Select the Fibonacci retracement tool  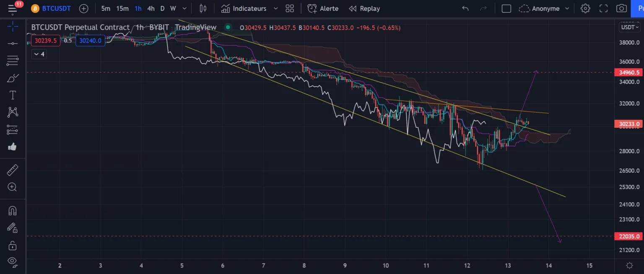click(13, 61)
